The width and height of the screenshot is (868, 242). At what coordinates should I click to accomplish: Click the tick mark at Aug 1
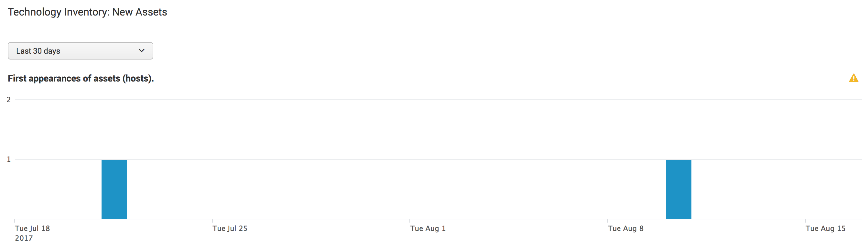tap(410, 221)
